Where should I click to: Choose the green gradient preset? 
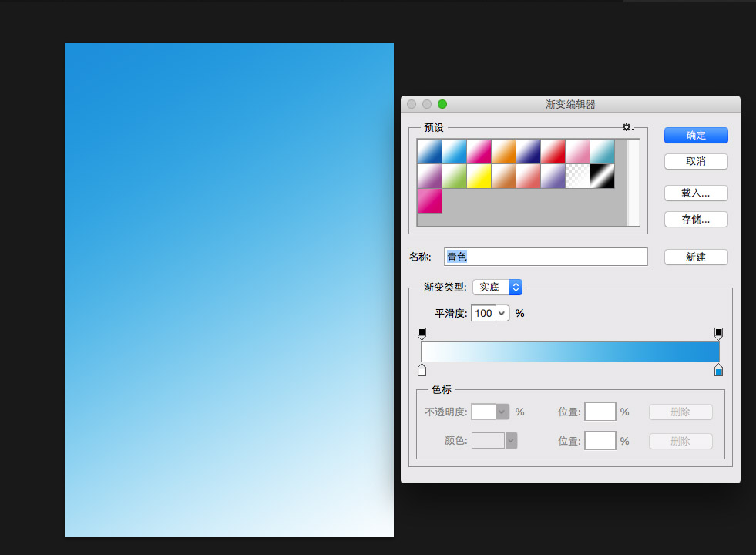click(454, 176)
